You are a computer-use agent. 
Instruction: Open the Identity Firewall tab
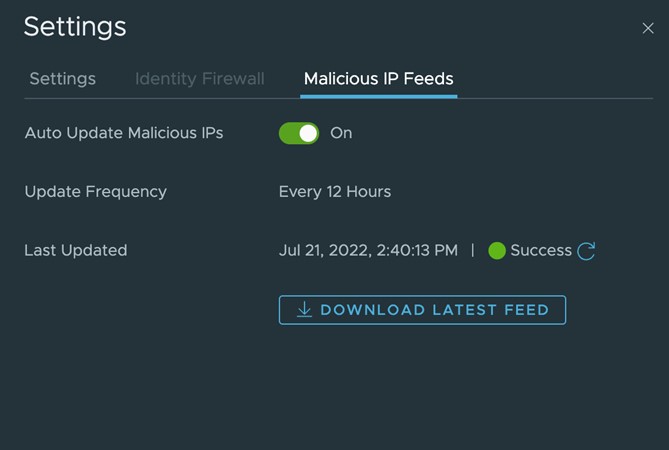(199, 78)
